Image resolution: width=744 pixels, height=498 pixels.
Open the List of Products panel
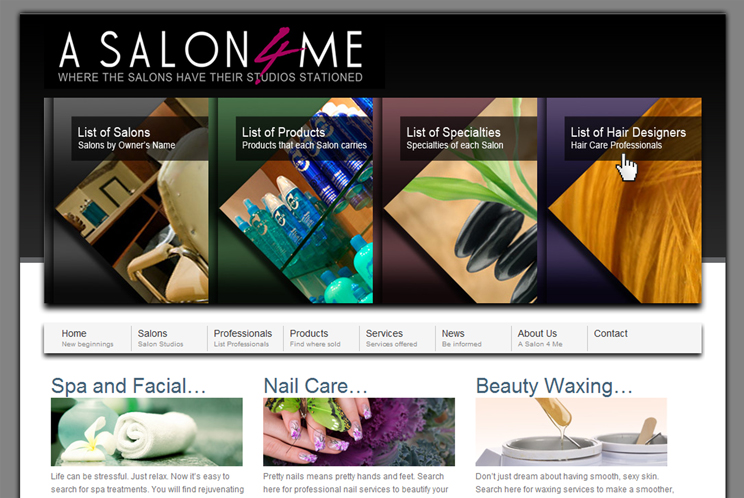[x=295, y=200]
